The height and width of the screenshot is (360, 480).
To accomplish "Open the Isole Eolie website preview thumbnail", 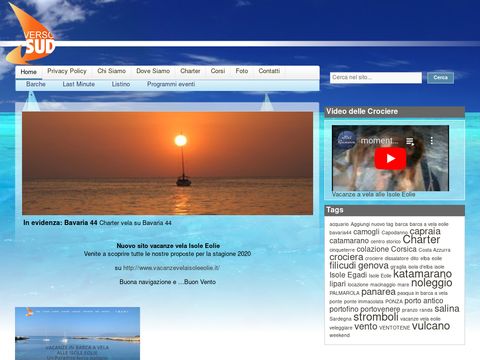I will click(77, 333).
